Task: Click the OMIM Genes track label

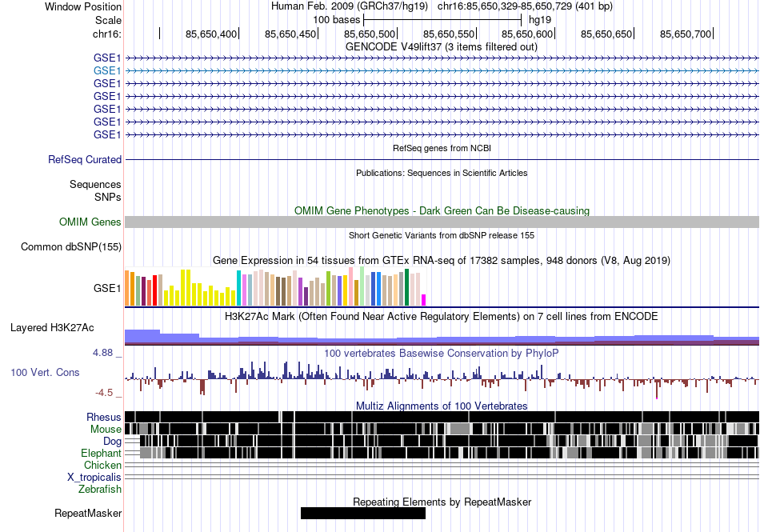Action: [90, 222]
